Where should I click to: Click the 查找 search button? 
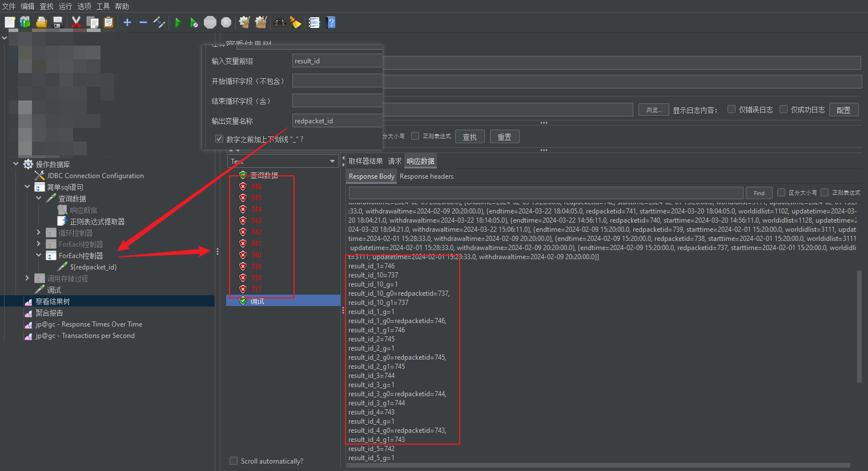coord(470,137)
